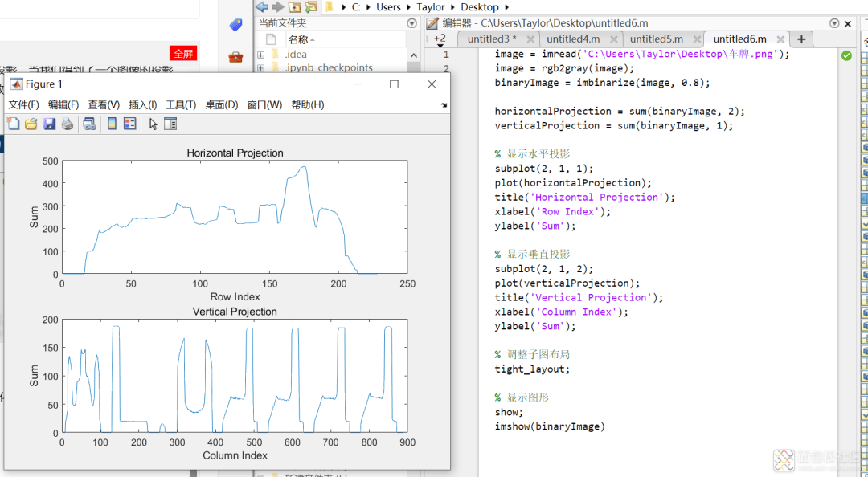Open the 帮助(H) menu in Figure 1

click(308, 105)
